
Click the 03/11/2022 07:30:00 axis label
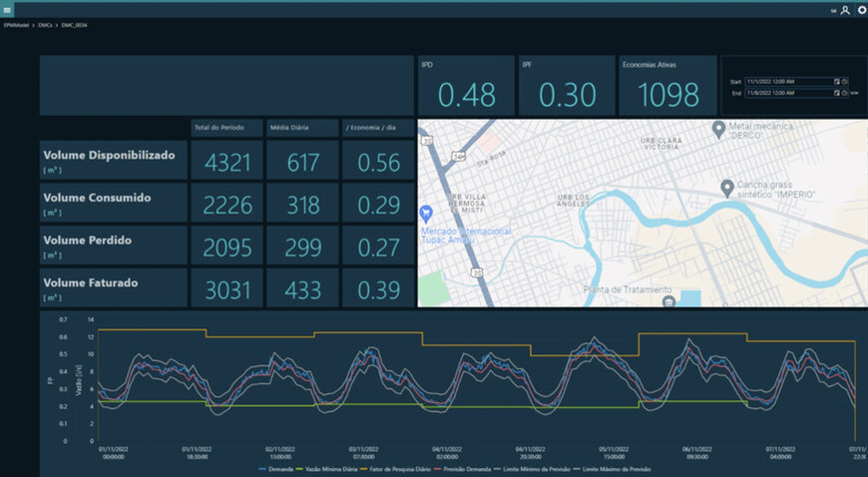pos(363,453)
